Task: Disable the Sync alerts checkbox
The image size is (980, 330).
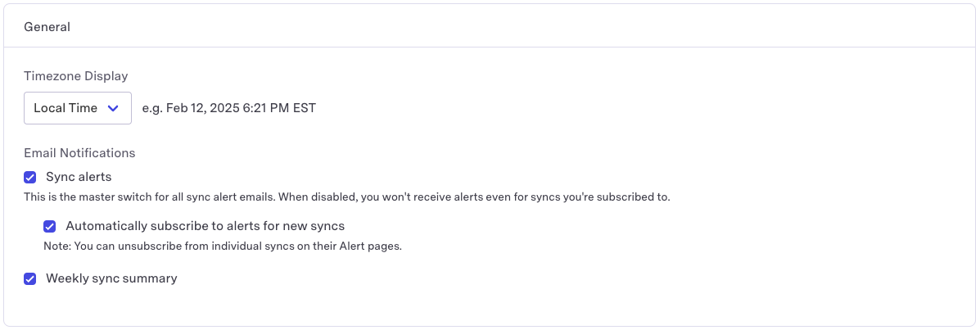Action: [x=30, y=177]
